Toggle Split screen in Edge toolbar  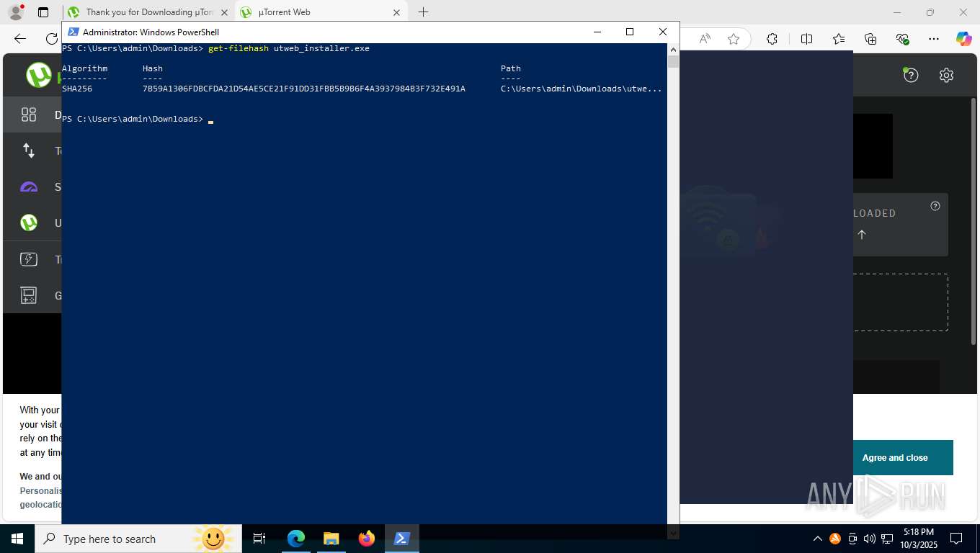coord(807,39)
